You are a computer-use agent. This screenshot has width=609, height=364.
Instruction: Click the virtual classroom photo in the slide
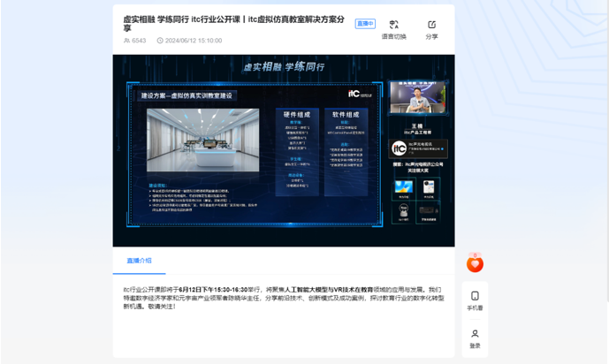[x=202, y=140]
